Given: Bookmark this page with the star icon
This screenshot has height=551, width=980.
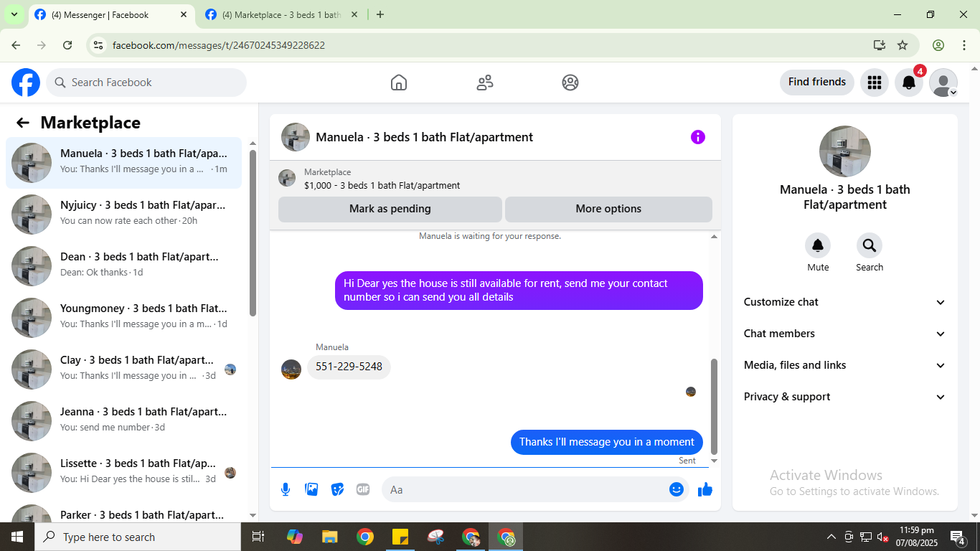Looking at the screenshot, I should point(903,45).
